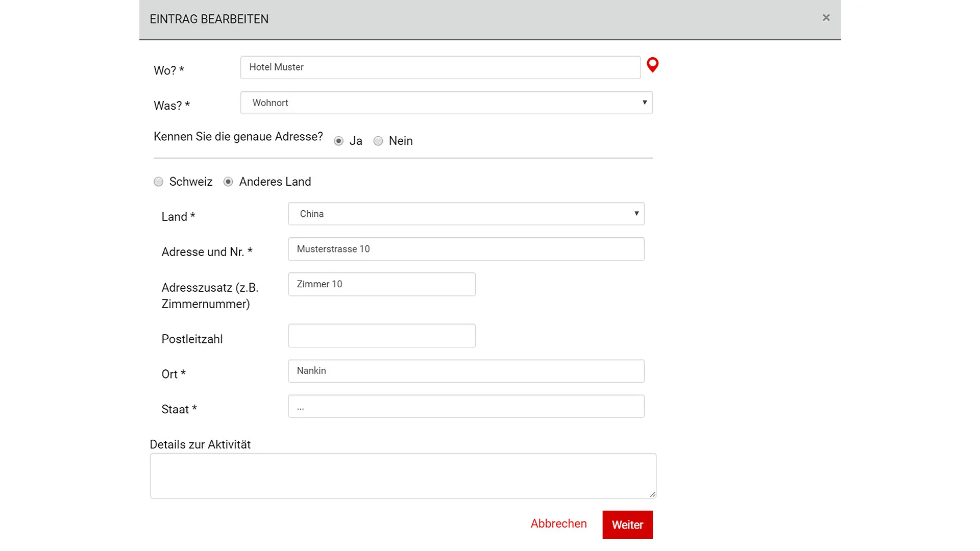Open the Was? dropdown showing Wohnort

(x=446, y=103)
